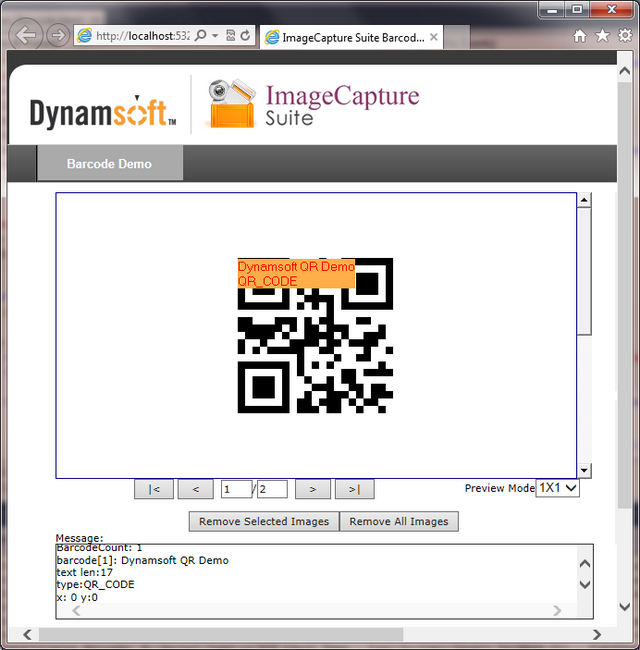
Task: Click the message box scroll left arrow
Action: pyautogui.click(x=76, y=610)
